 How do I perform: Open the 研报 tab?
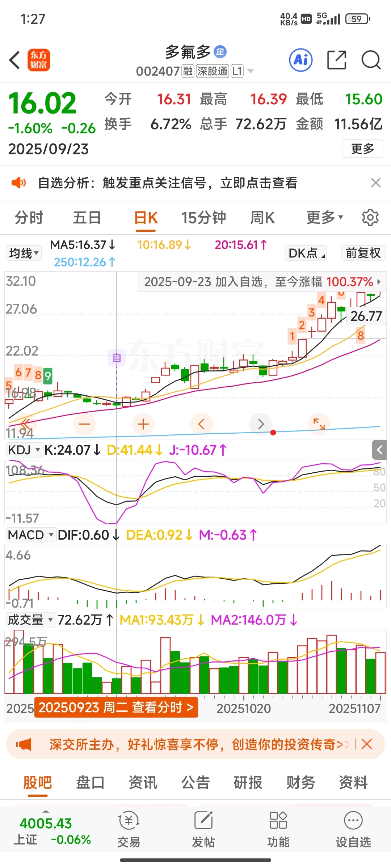tap(248, 782)
